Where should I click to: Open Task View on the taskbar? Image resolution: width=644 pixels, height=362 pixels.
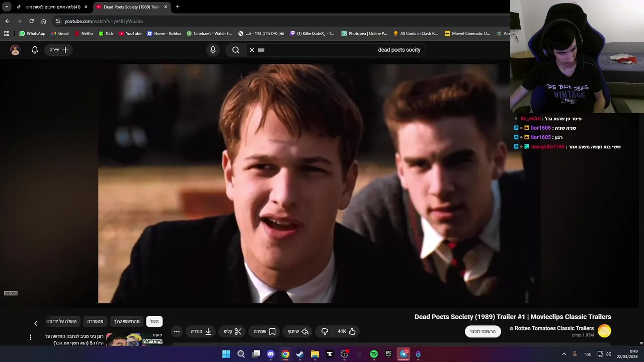(x=256, y=354)
